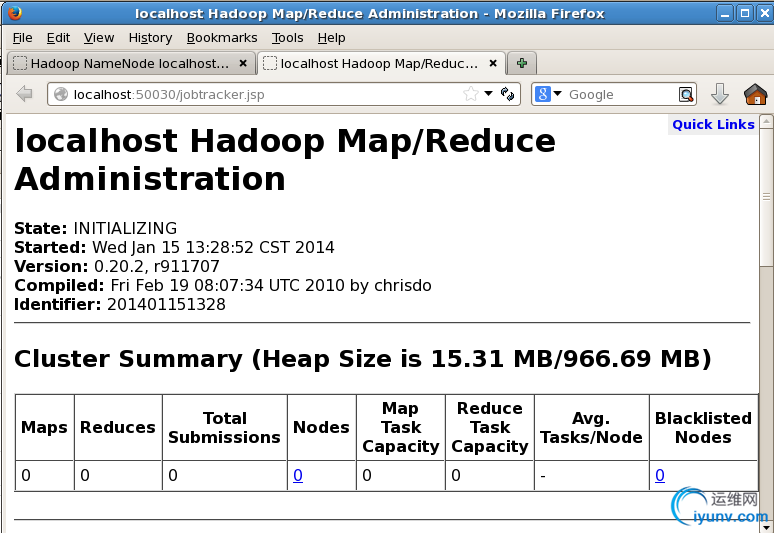774x533 pixels.
Task: Click the Nodes count link 0
Action: click(298, 475)
